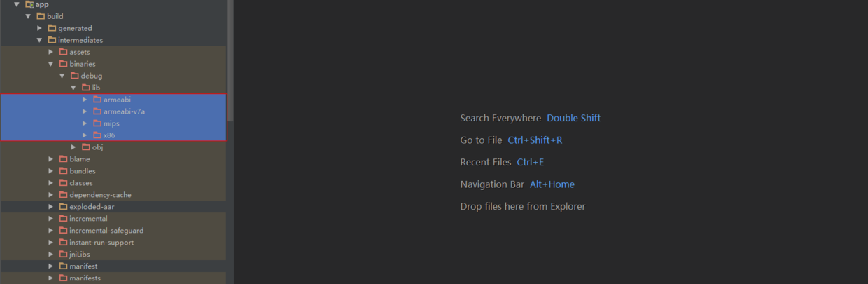The height and width of the screenshot is (284, 868).
Task: Collapse the binaries folder arrow
Action: coord(51,64)
